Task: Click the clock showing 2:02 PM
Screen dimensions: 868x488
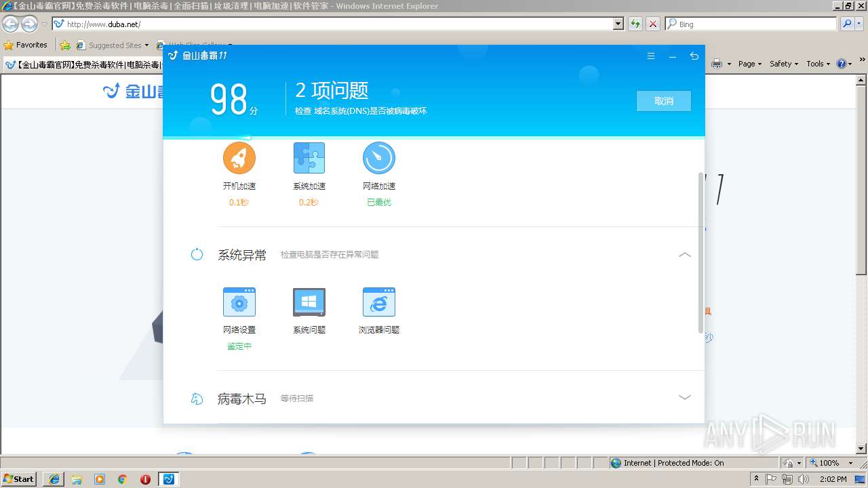Action: [x=833, y=479]
